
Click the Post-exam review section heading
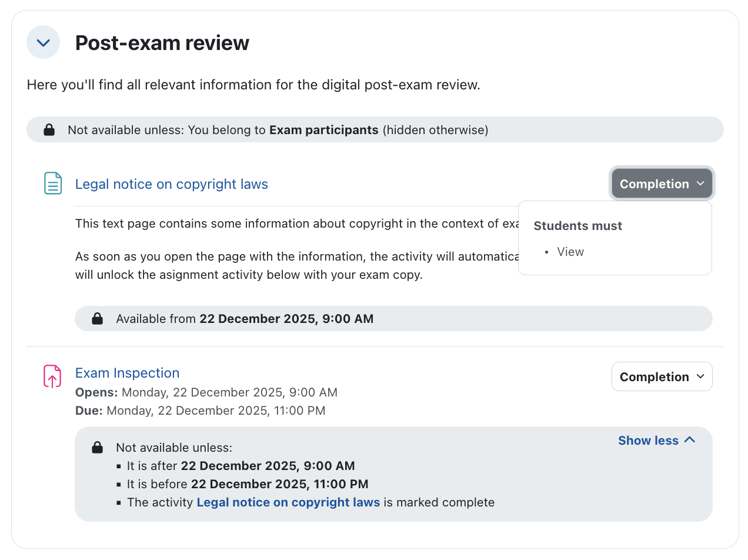click(162, 43)
